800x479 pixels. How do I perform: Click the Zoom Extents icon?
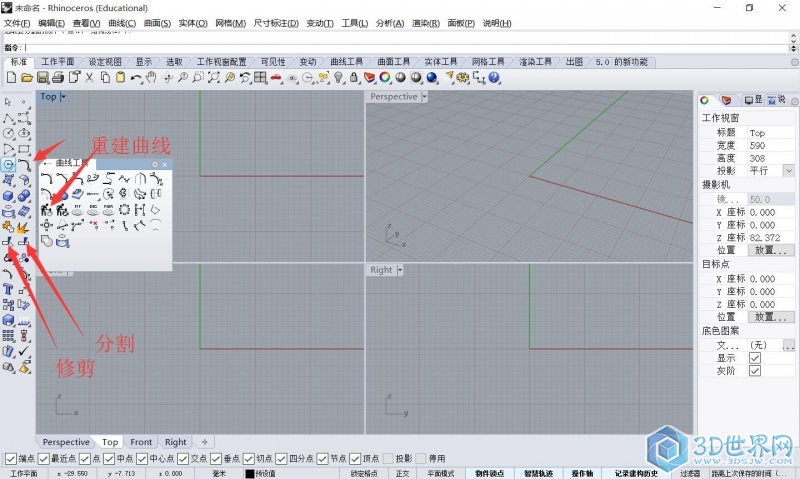[x=214, y=78]
